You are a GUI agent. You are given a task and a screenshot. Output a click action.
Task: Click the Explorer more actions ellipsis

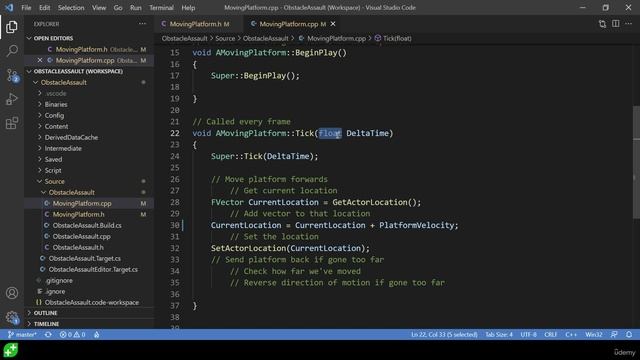[x=142, y=24]
